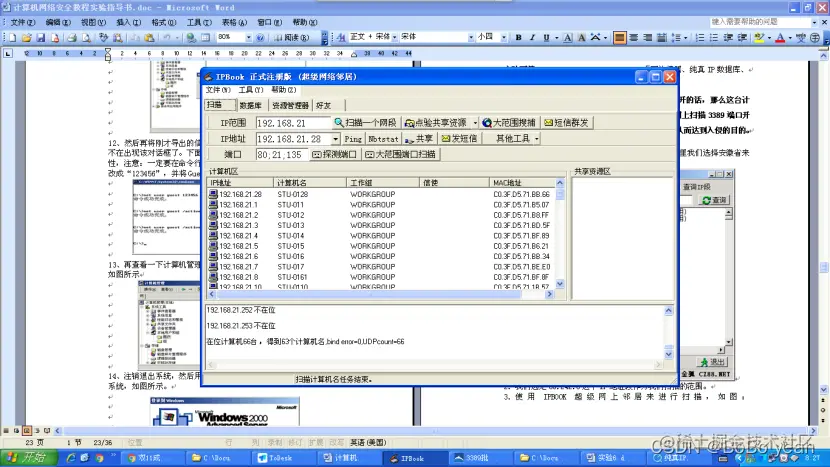Open the IPBook 帮助 menu
The image size is (830, 467).
click(x=283, y=89)
